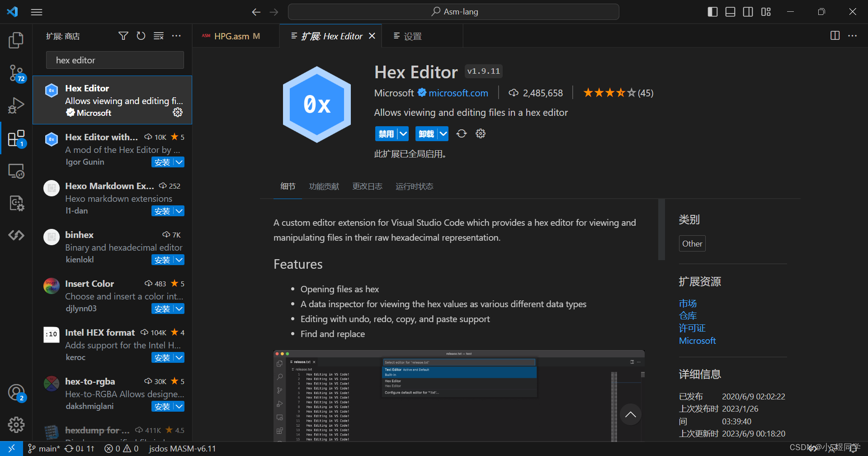
Task: Expand install dropdown for Intel HEX format
Action: (x=179, y=357)
